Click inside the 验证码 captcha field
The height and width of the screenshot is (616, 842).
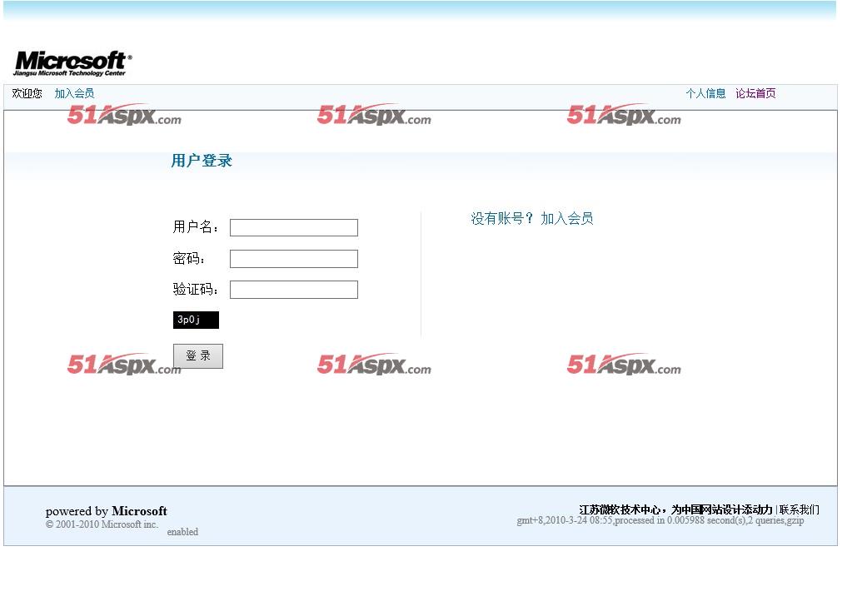(293, 289)
